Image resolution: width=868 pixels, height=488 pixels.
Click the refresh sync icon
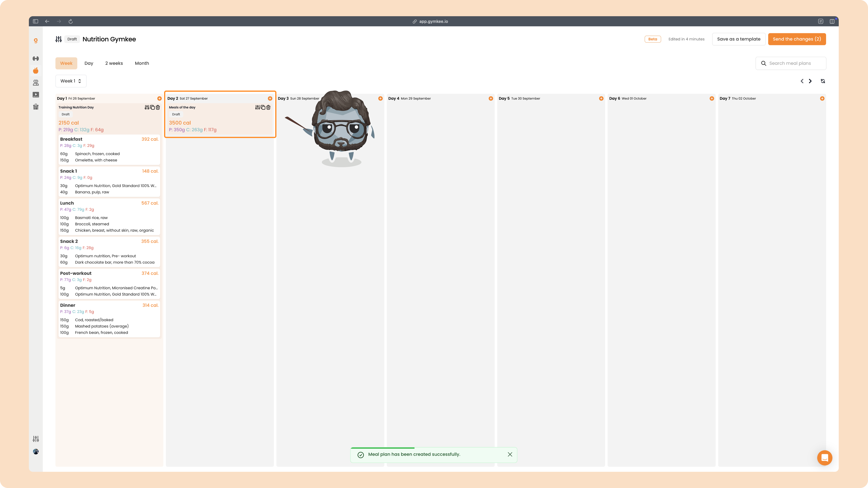click(x=823, y=81)
